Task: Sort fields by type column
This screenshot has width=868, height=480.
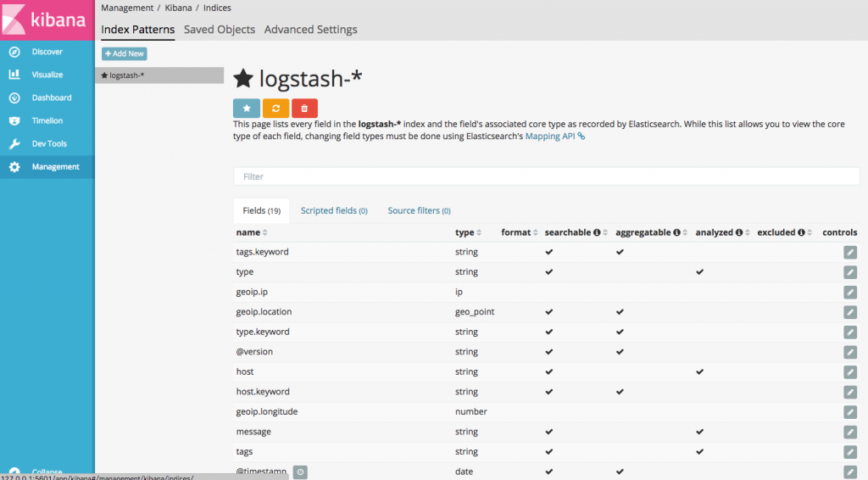Action: (x=468, y=232)
